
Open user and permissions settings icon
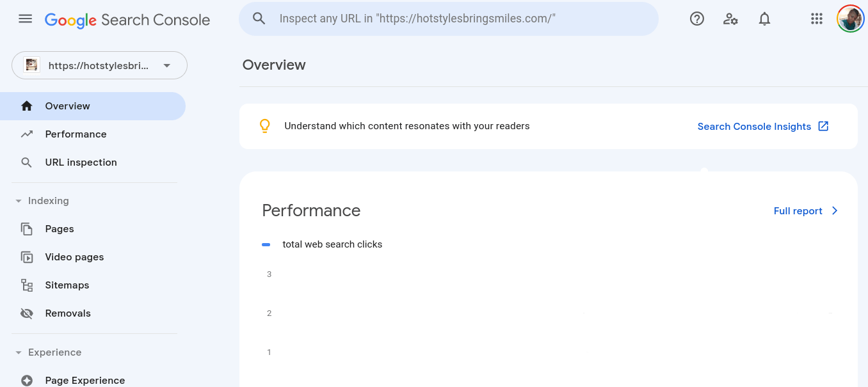730,19
